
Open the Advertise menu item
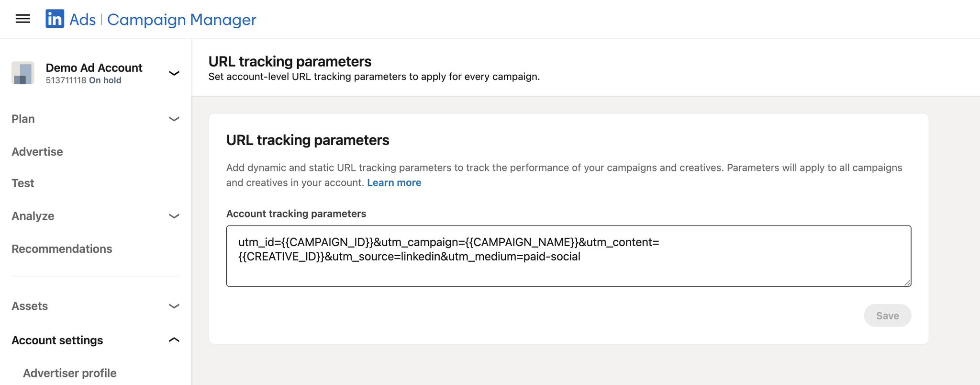[x=37, y=152]
